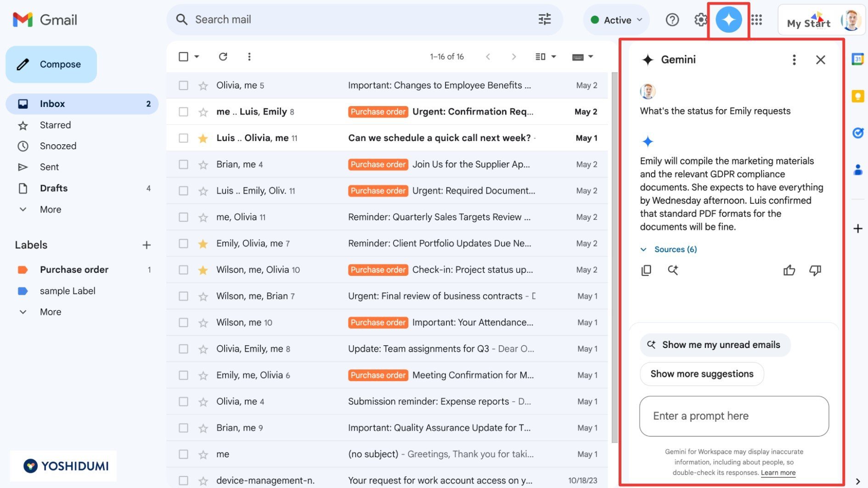The image size is (868, 488).
Task: Copy the Gemini response
Action: [x=646, y=270]
